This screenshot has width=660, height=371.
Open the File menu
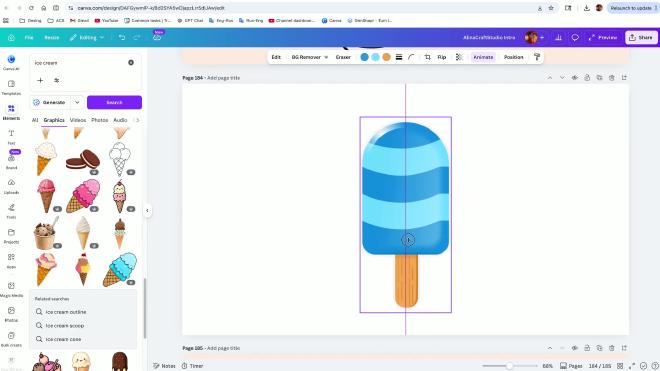click(29, 37)
